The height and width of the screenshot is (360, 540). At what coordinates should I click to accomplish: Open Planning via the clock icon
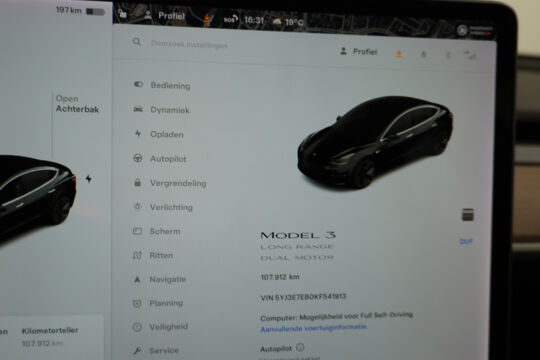pyautogui.click(x=137, y=303)
